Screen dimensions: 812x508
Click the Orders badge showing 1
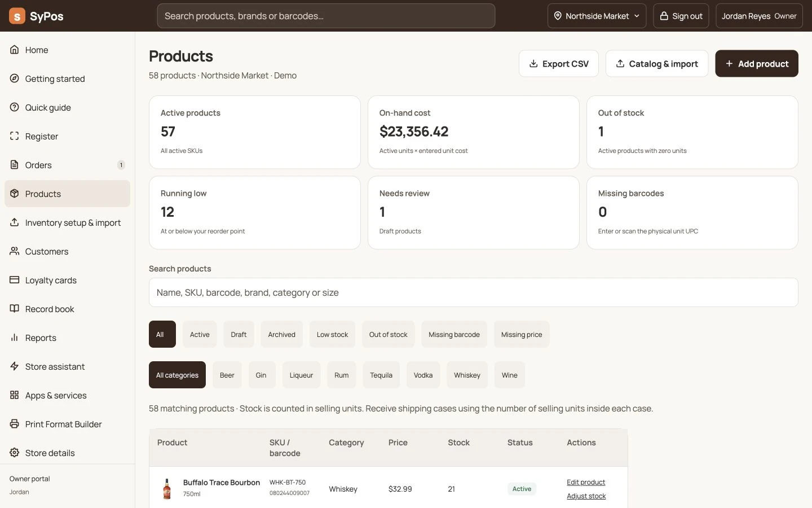coord(121,165)
